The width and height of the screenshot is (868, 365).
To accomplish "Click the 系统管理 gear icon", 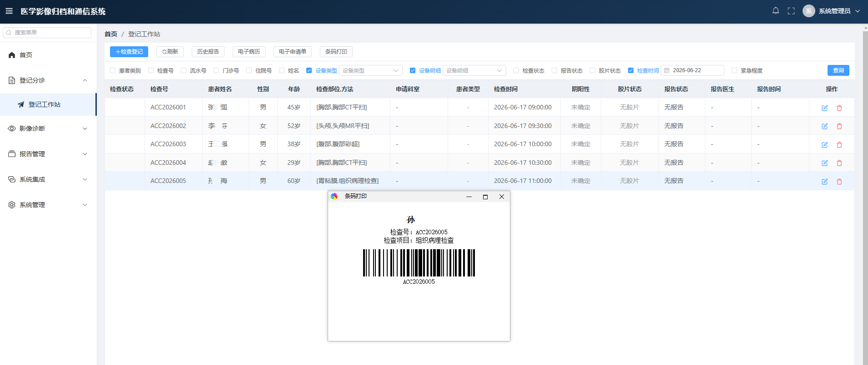I will 12,205.
